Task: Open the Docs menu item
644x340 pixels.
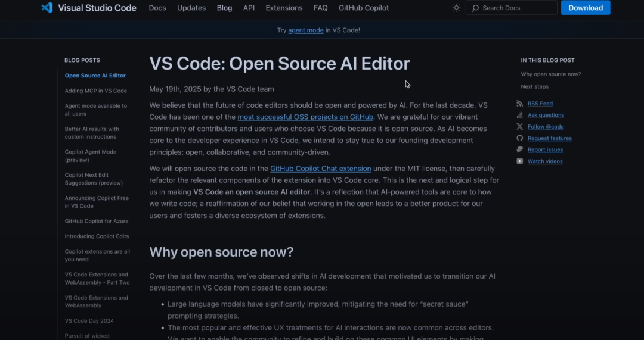Action: [157, 8]
